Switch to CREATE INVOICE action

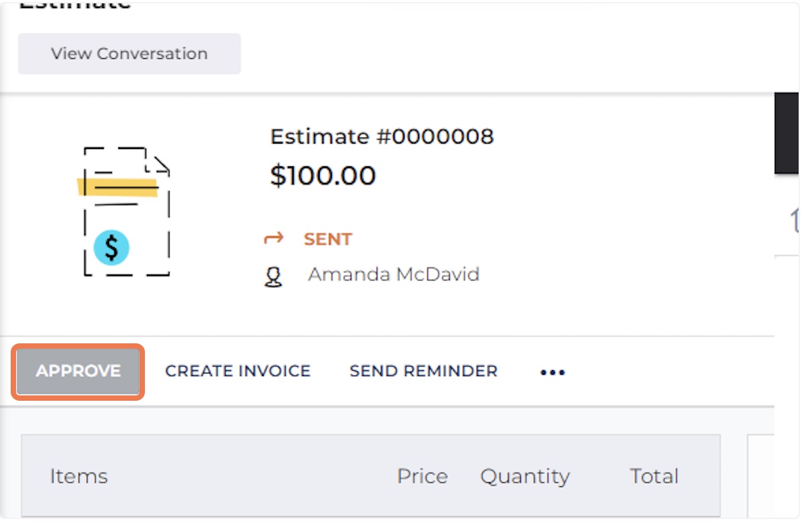(238, 371)
